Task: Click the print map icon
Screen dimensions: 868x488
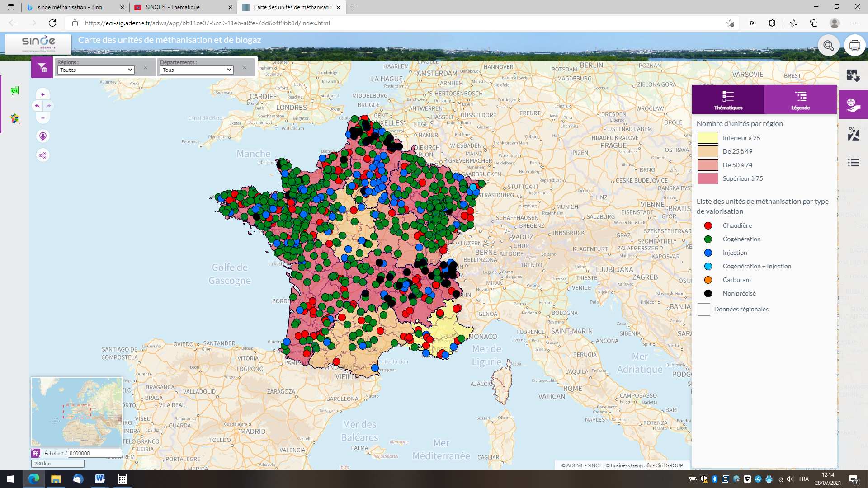Action: (x=854, y=46)
